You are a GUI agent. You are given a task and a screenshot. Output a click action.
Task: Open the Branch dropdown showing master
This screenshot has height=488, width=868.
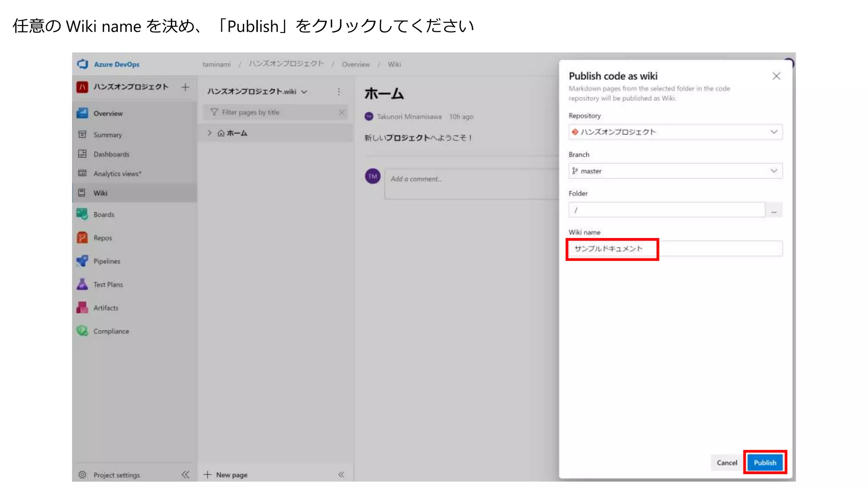(x=676, y=171)
